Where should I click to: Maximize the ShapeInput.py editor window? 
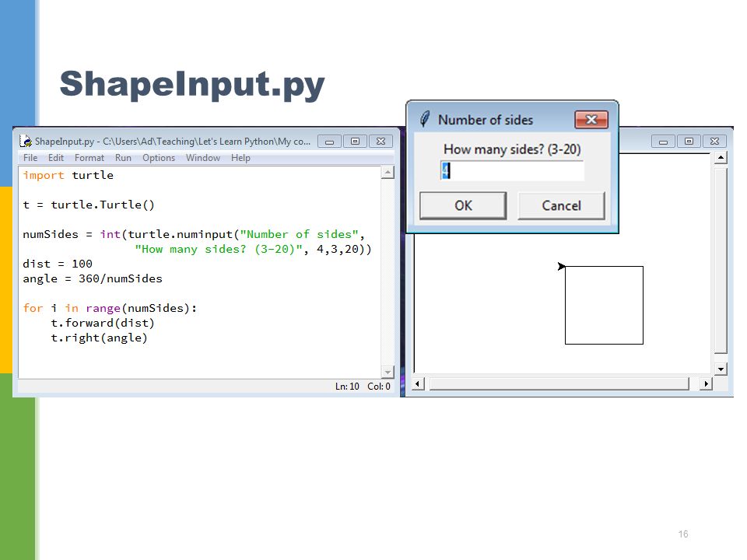[x=355, y=142]
